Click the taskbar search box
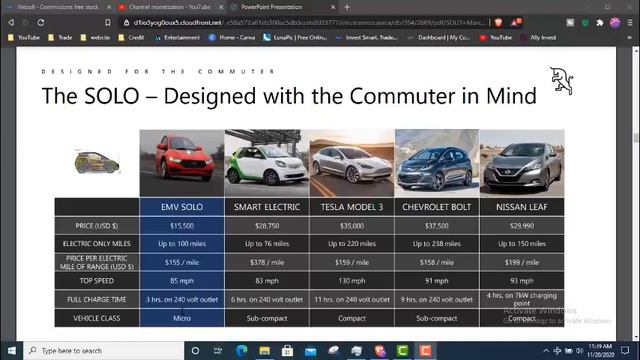Viewport: 640px width, 360px height. click(104, 351)
